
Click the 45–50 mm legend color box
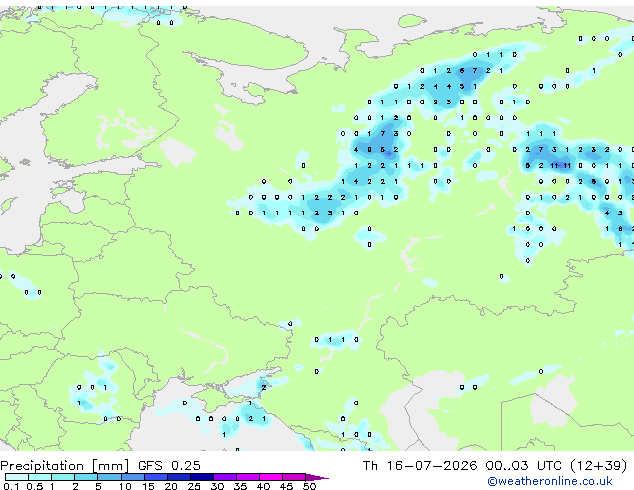click(x=294, y=477)
